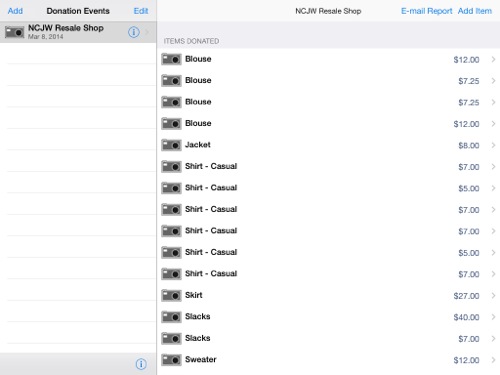This screenshot has width=500, height=375.
Task: Tap Add Item in the top bar
Action: point(475,11)
